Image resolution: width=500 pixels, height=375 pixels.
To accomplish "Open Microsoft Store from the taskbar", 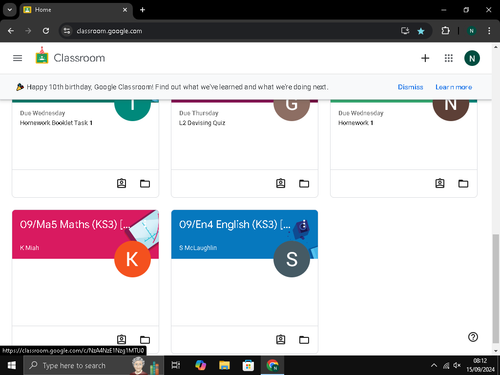I will (x=248, y=366).
